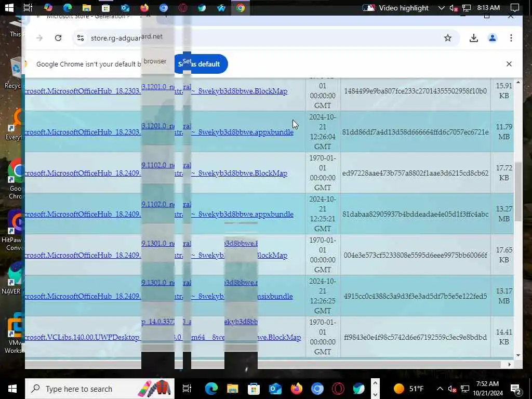Open Outlook icon in upper taskbar
Image resolution: width=532 pixels, height=399 pixels.
point(125,7)
